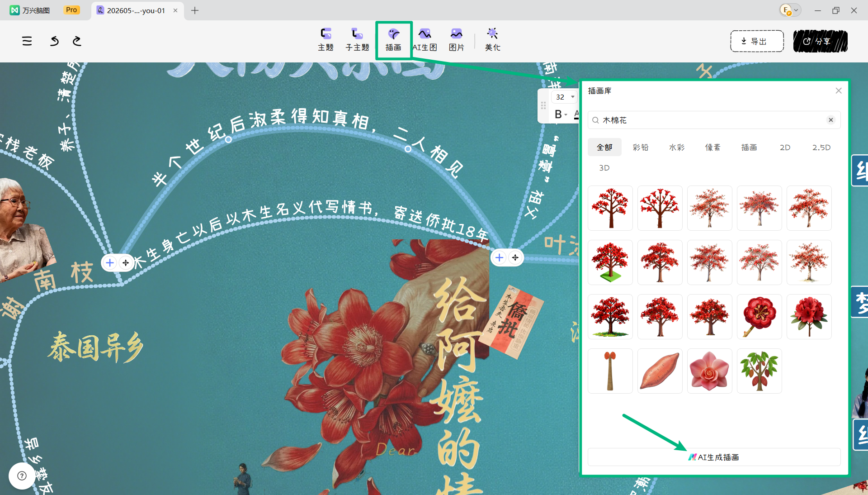
Task: Insert the sweet potato illustration
Action: [660, 371]
